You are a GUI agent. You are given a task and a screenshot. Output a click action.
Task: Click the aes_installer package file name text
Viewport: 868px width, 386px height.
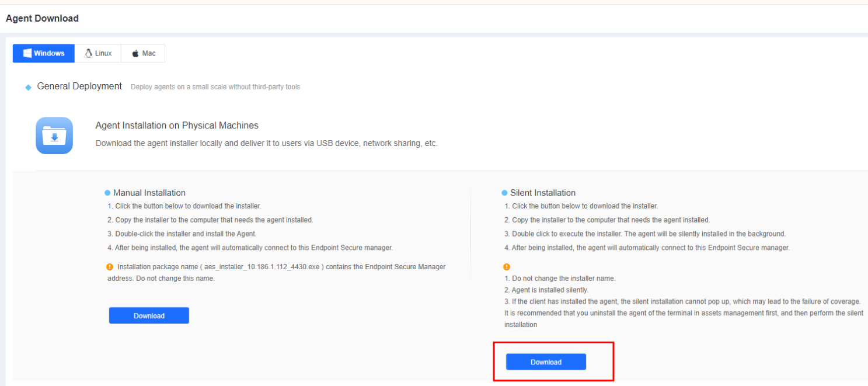click(x=264, y=267)
